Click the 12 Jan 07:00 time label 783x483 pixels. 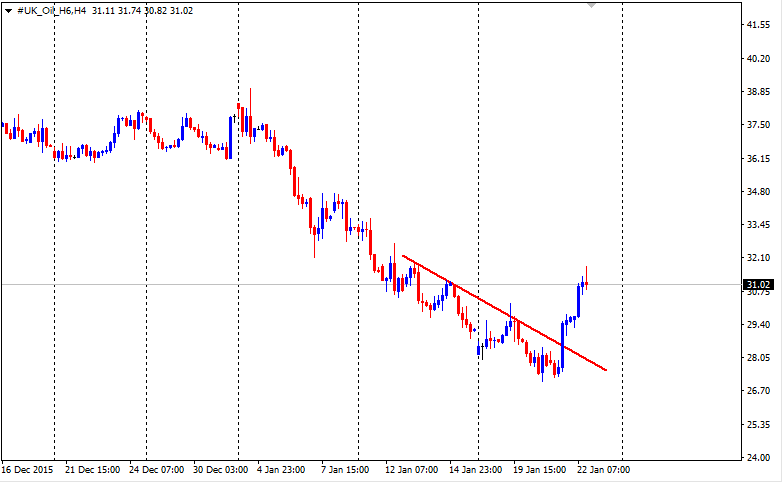tap(411, 470)
